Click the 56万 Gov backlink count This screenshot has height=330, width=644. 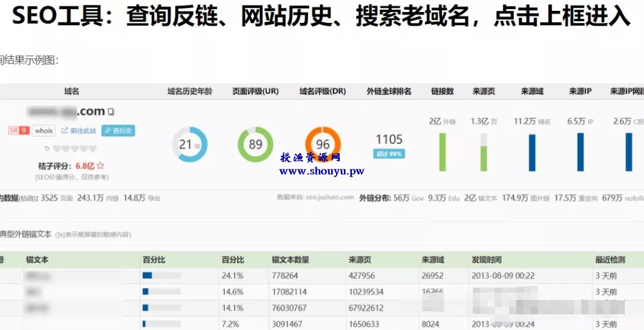point(408,198)
